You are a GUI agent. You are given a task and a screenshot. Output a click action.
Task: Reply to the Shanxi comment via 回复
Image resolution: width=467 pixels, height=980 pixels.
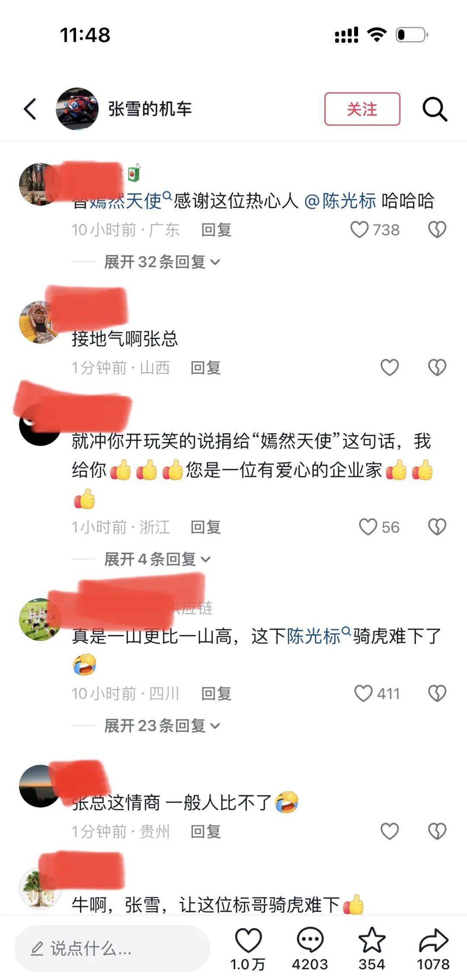(206, 367)
